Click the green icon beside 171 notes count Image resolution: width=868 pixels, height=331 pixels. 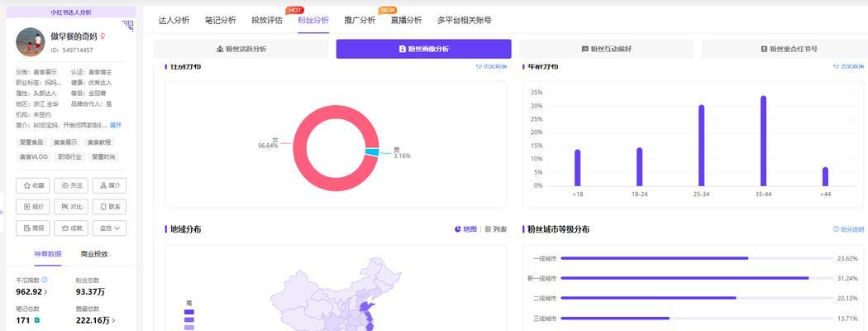coord(37,320)
